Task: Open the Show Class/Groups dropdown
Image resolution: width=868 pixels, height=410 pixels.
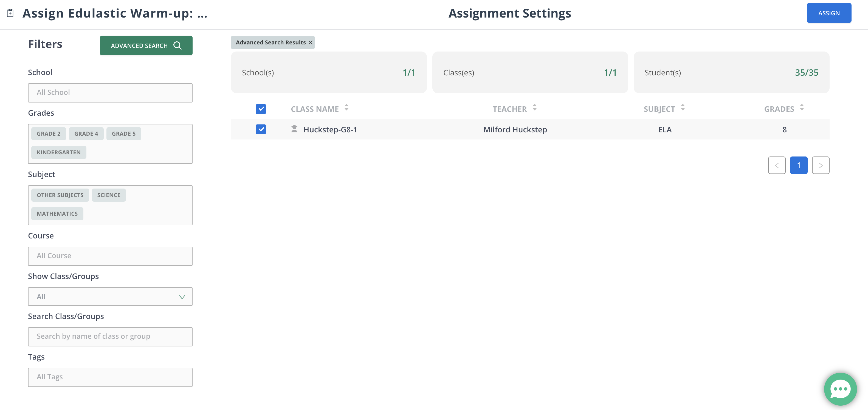Action: click(110, 297)
